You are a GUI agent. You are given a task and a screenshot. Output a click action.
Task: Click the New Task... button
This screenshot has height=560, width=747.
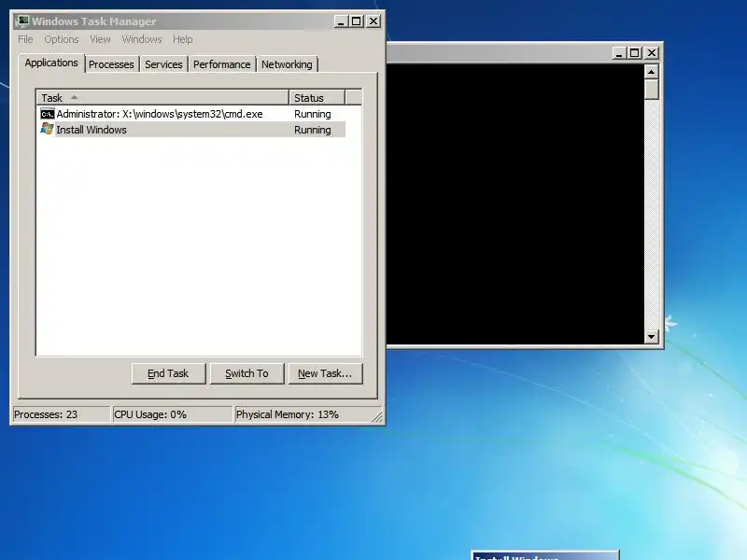point(325,374)
